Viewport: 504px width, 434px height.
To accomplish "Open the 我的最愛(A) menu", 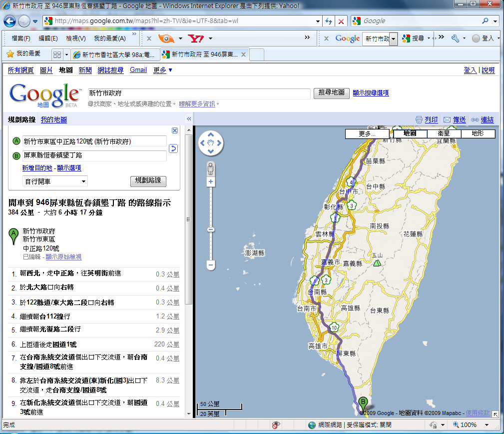I will point(109,38).
